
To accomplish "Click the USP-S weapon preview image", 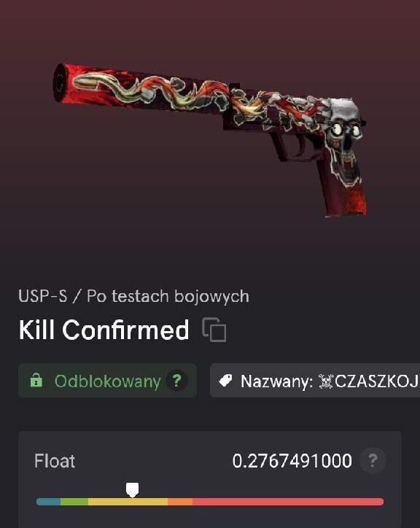I will click(210, 139).
